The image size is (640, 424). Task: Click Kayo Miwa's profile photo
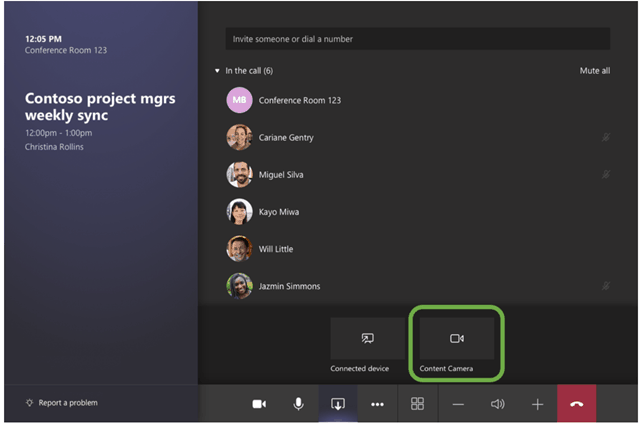(x=239, y=212)
